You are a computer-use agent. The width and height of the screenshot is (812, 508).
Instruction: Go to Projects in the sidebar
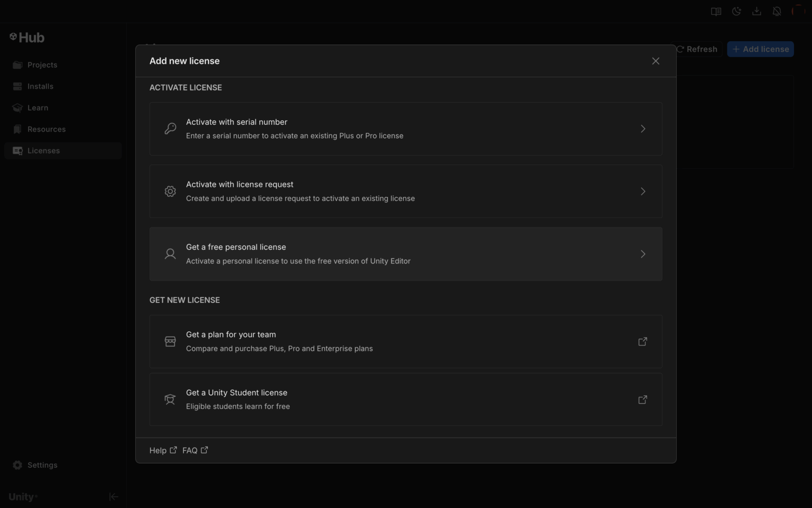(x=42, y=65)
